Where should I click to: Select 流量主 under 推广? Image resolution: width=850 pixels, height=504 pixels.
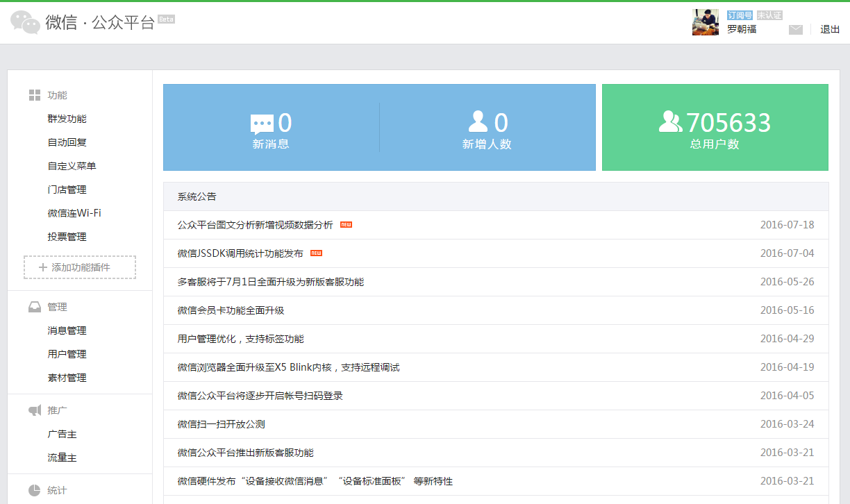pyautogui.click(x=62, y=457)
